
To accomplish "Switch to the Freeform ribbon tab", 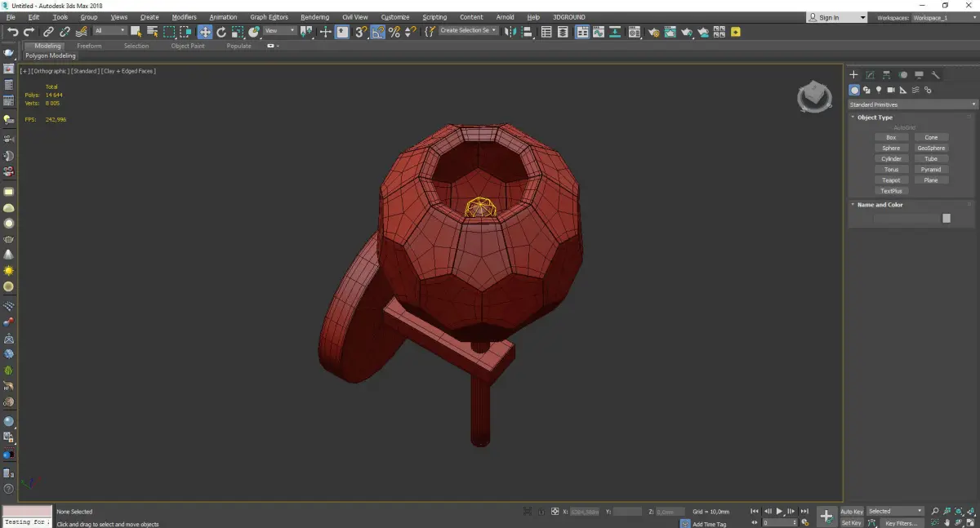I will click(89, 46).
